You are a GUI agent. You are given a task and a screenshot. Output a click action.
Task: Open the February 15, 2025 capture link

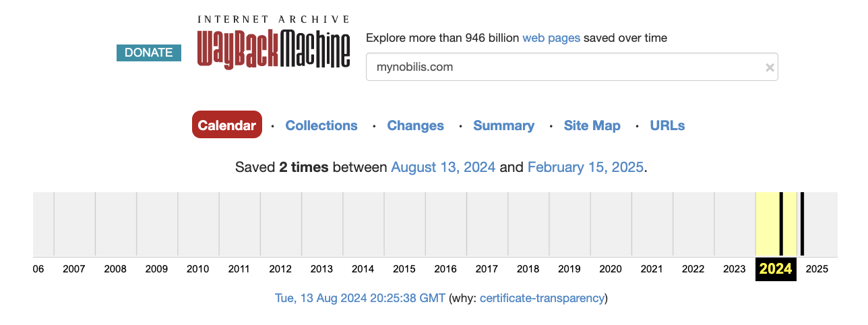coord(586,167)
